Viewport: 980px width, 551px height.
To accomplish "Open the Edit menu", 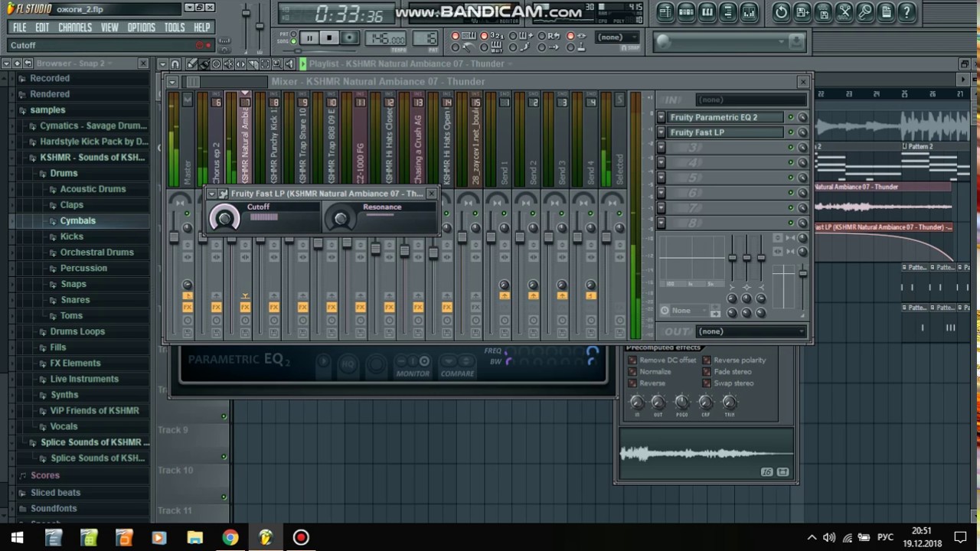I will (x=42, y=28).
